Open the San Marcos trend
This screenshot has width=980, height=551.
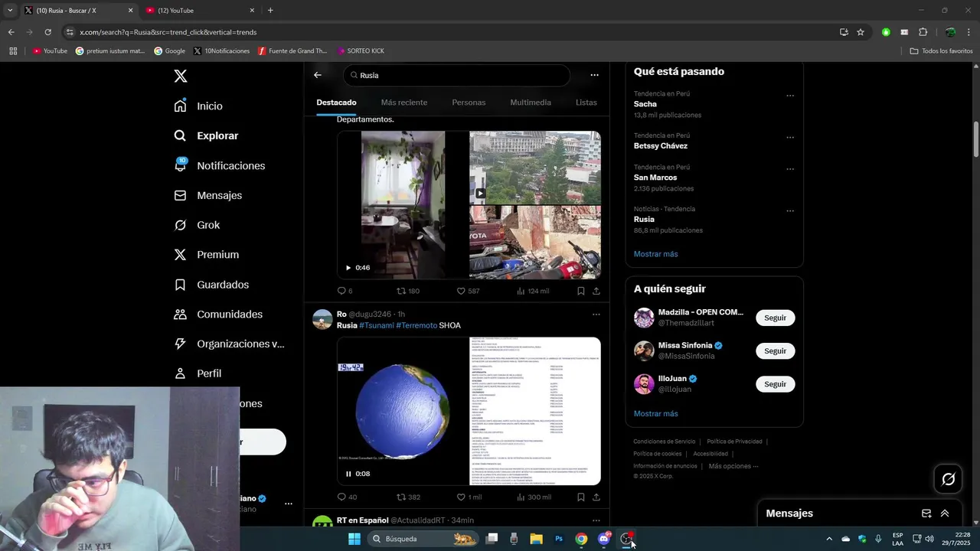pyautogui.click(x=714, y=178)
